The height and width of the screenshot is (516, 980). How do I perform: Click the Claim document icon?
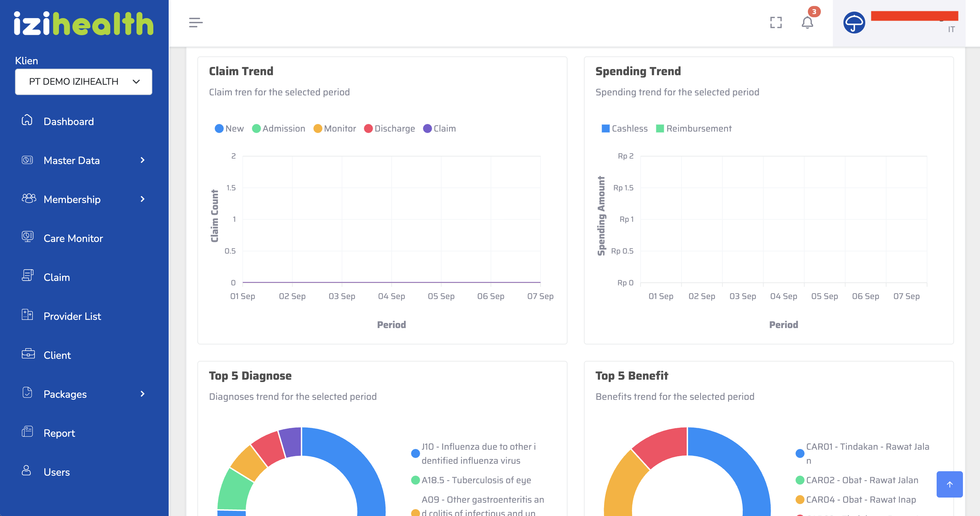tap(27, 275)
